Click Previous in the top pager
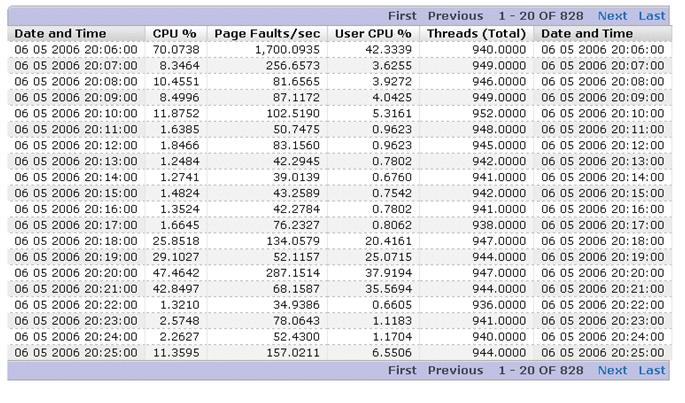This screenshot has height=403, width=685. (x=455, y=16)
